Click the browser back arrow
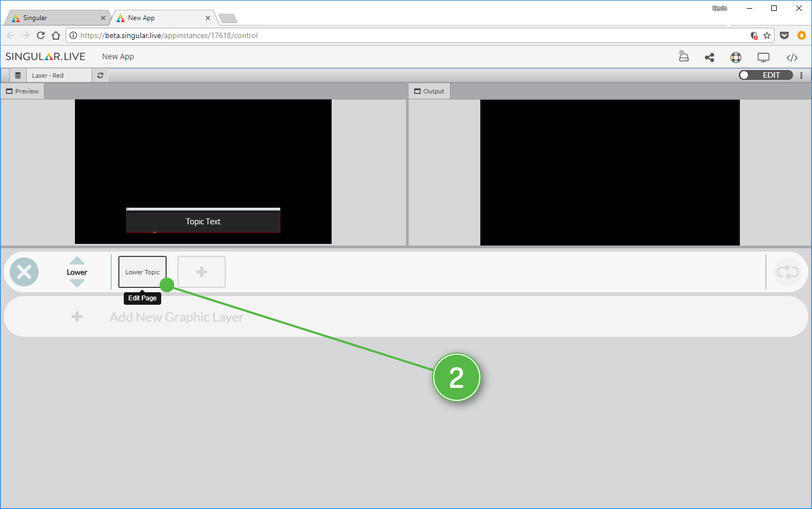 10,35
